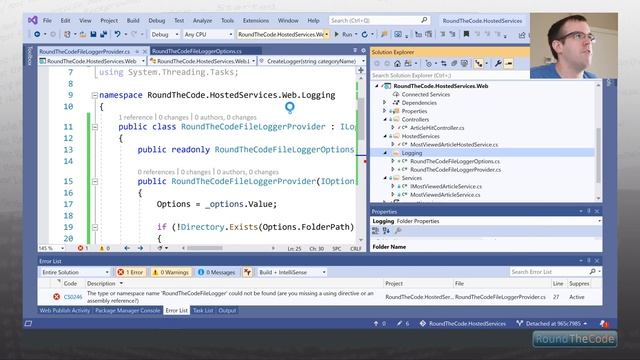Open the startup project dropdown

(x=284, y=35)
